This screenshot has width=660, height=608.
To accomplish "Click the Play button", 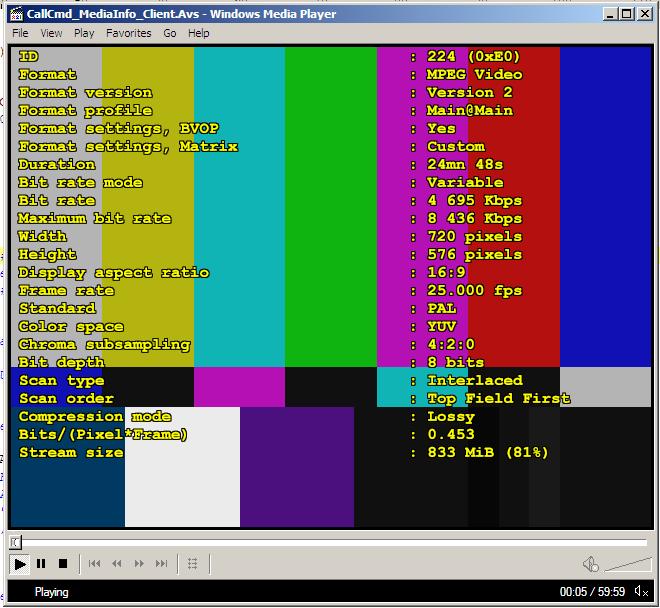I will click(19, 564).
